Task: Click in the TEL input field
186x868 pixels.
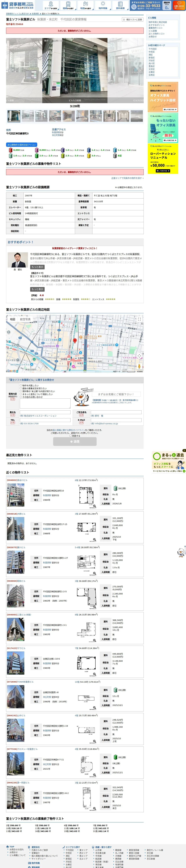Action: (45, 420)
